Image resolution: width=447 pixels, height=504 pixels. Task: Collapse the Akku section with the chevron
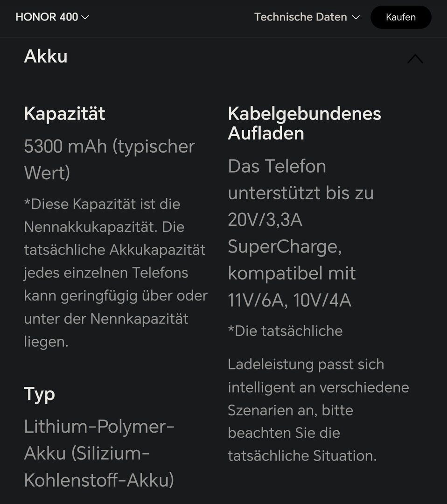[x=415, y=59]
